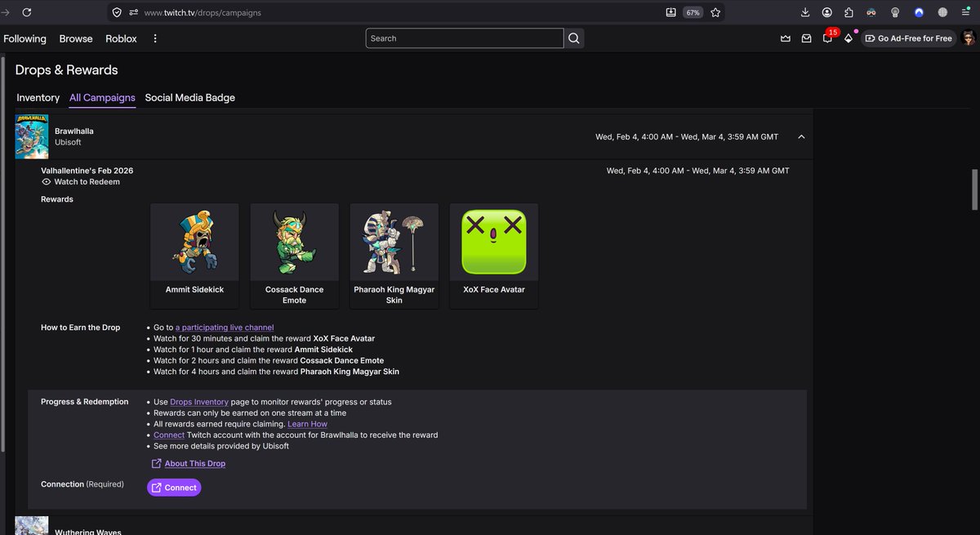The image size is (980, 535).
Task: Open site permissions icon in address bar
Action: [x=133, y=12]
